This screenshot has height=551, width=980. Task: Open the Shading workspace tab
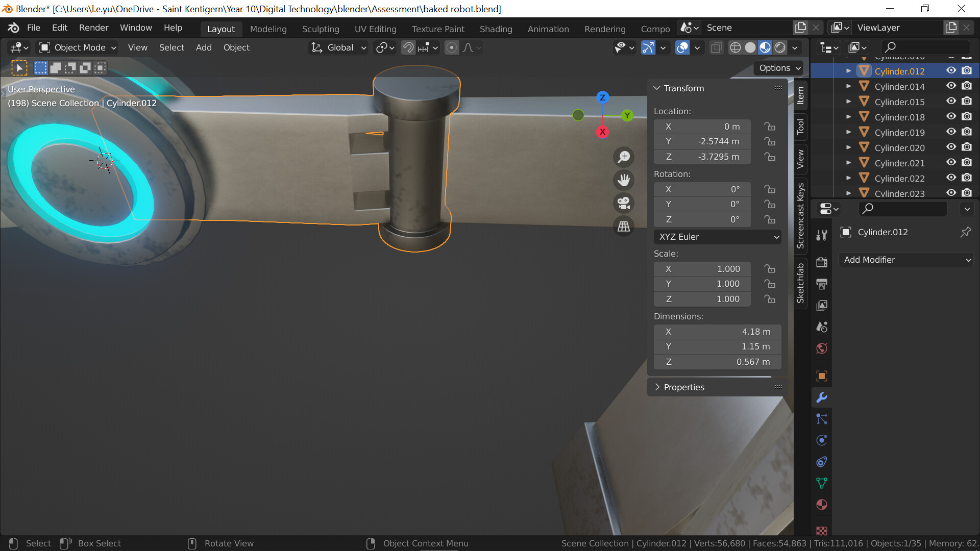[x=495, y=29]
